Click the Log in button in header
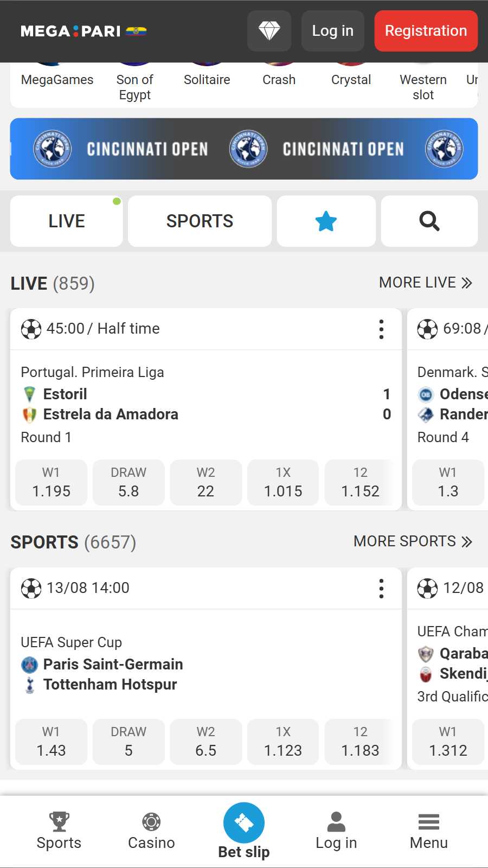The width and height of the screenshot is (488, 868). point(332,31)
